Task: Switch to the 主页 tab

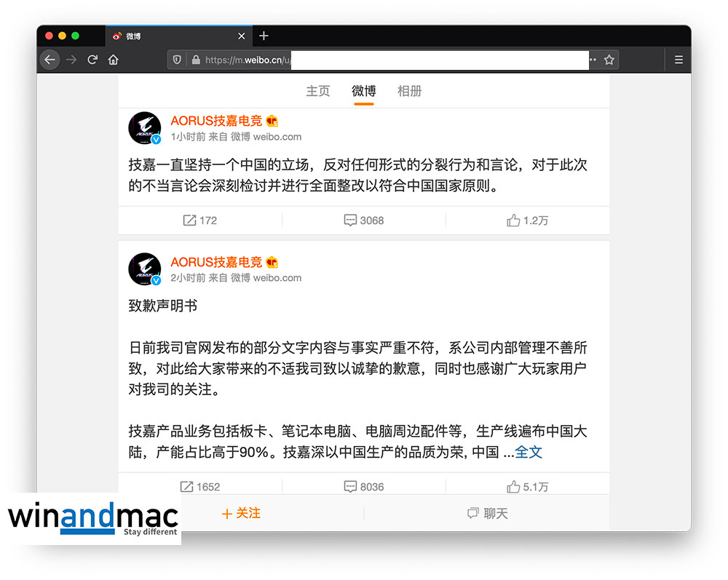Action: click(x=317, y=91)
